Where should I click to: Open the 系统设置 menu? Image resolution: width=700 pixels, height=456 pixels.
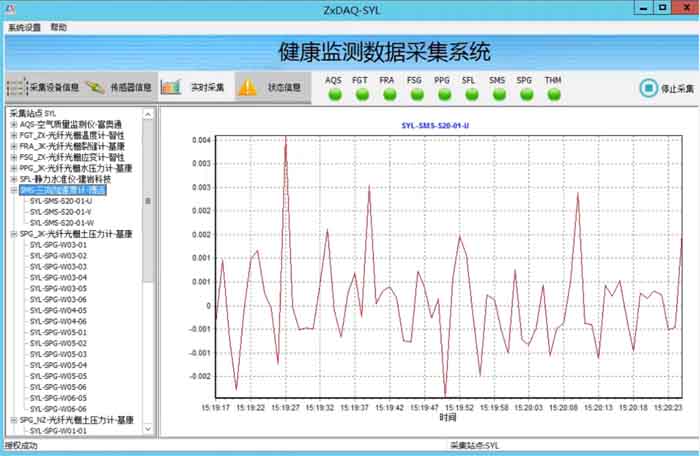click(x=24, y=28)
